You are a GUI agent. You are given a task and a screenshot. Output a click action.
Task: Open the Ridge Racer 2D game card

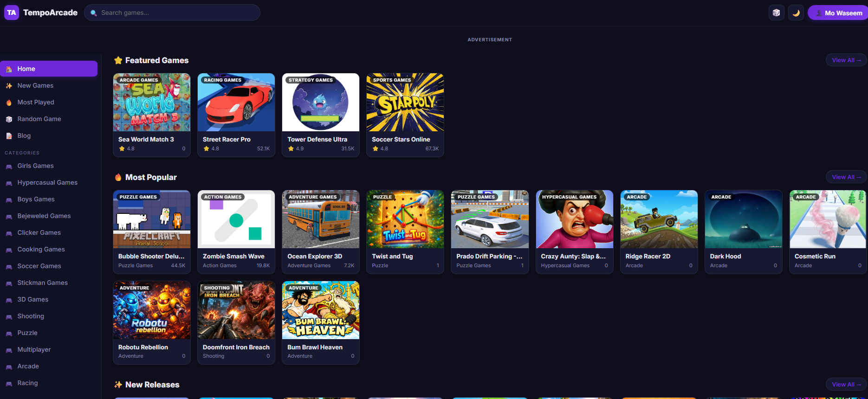(659, 232)
